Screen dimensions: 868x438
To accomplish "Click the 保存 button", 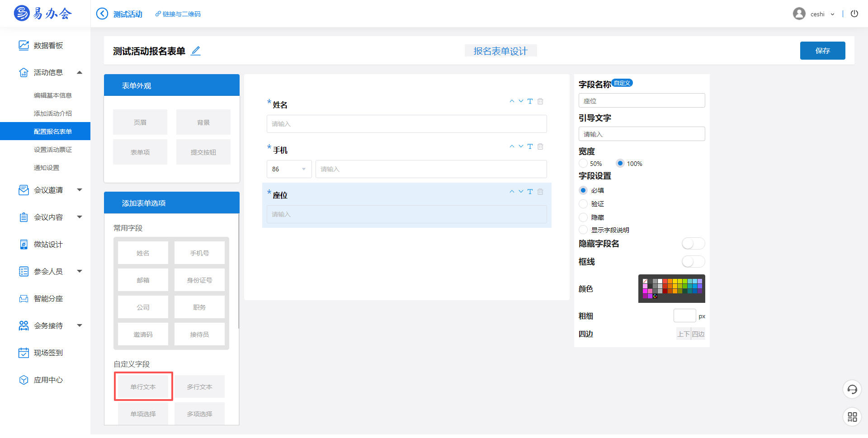I will 822,51.
